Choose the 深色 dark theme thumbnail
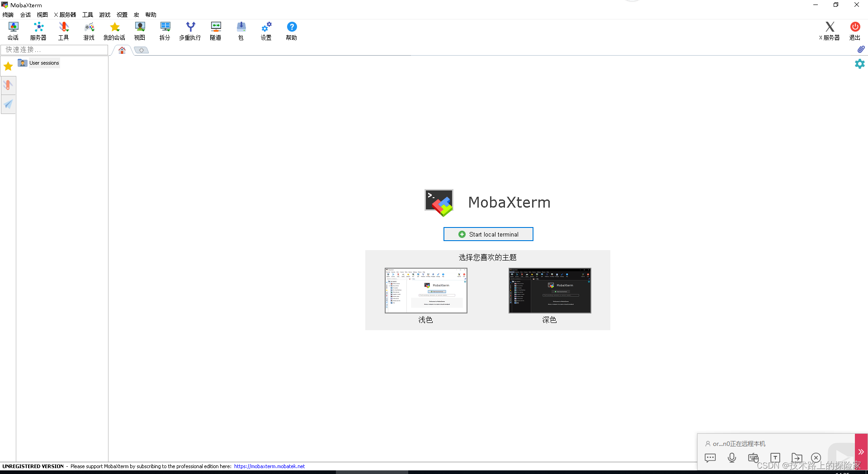This screenshot has height=474, width=868. tap(550, 290)
